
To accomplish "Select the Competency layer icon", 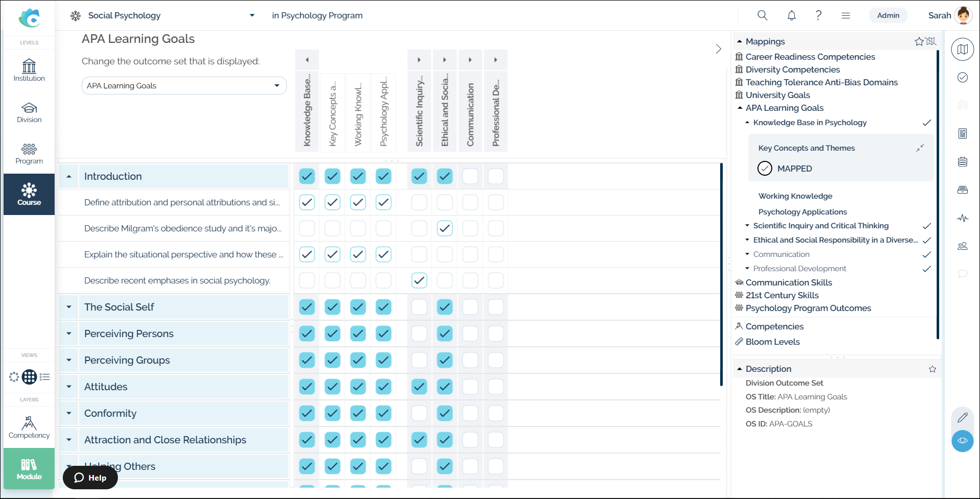I will (x=29, y=427).
